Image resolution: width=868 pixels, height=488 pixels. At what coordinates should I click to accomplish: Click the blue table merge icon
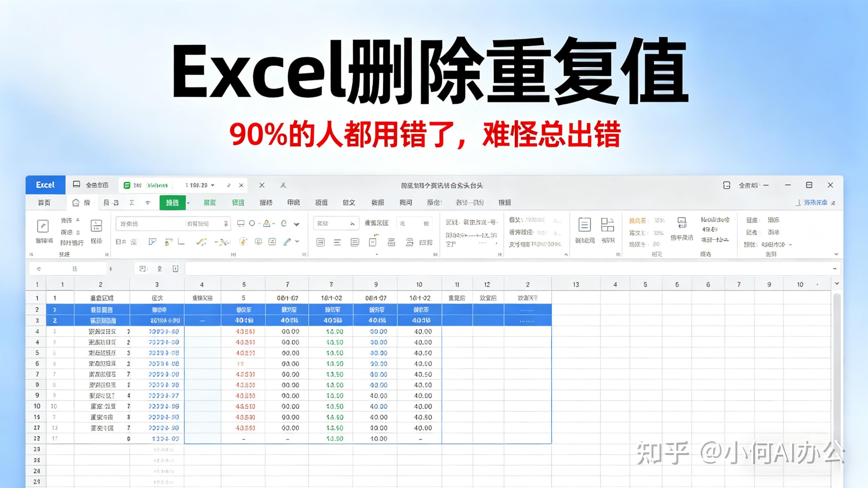coord(391,242)
